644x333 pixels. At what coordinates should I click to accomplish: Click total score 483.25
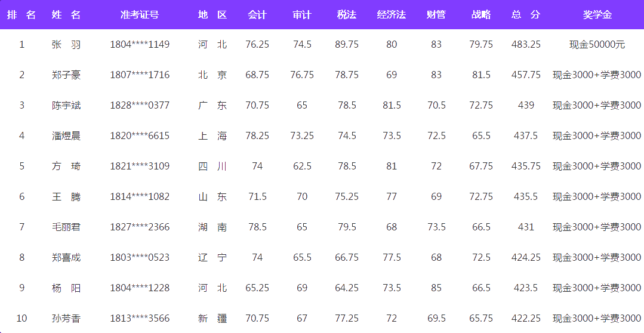(526, 44)
